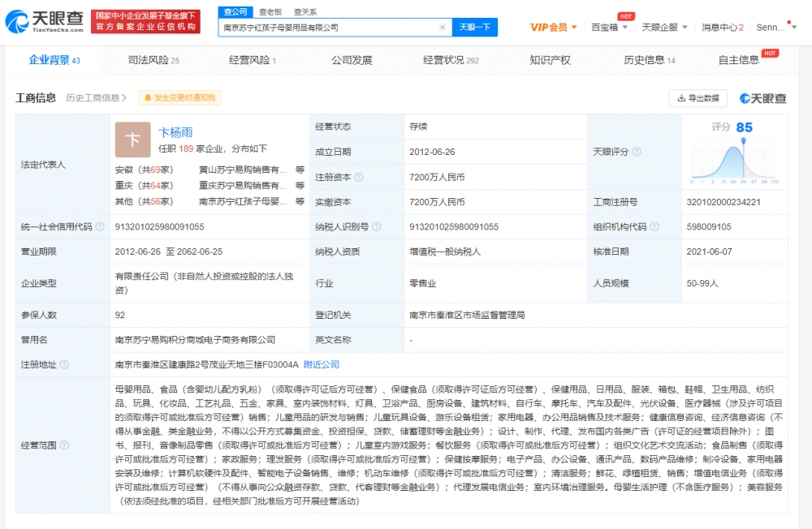Click the government-fund certification banner
The height and width of the screenshot is (529, 812).
(145, 21)
